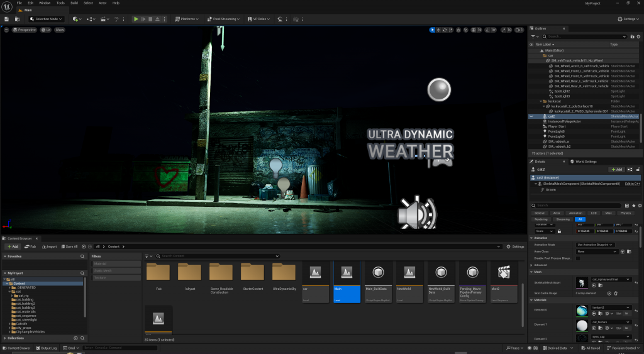Image resolution: width=644 pixels, height=354 pixels.
Task: Toggle visibility of cat2 in Outliner
Action: pyautogui.click(x=531, y=116)
